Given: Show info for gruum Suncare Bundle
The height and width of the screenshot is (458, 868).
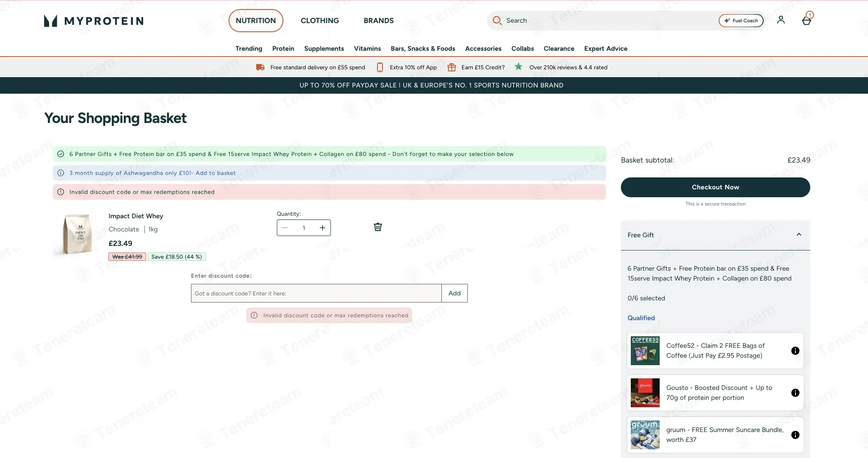Looking at the screenshot, I should pyautogui.click(x=795, y=435).
